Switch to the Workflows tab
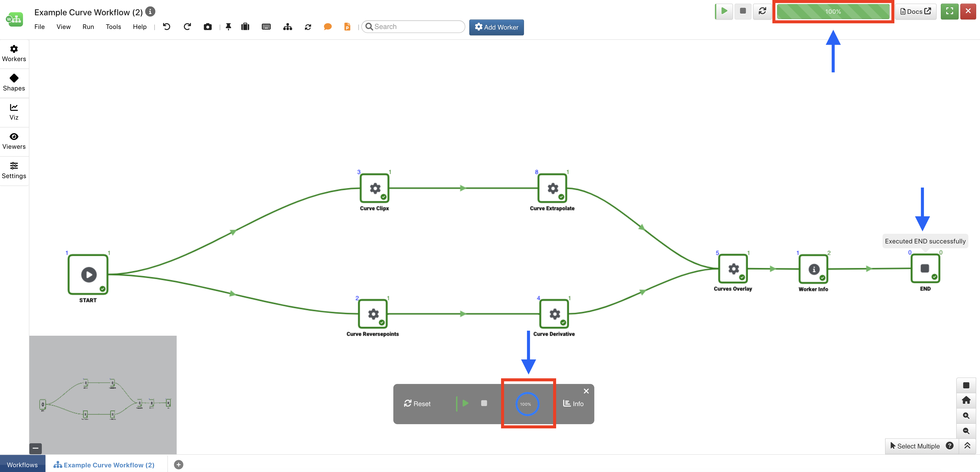This screenshot has width=980, height=472. pyautogui.click(x=22, y=464)
